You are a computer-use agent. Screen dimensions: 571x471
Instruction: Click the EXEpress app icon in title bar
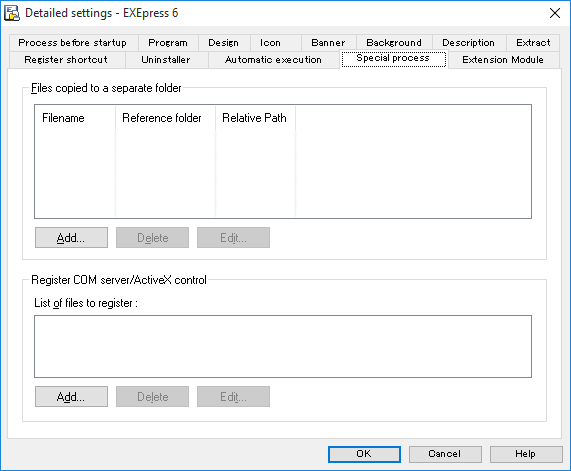pyautogui.click(x=12, y=13)
